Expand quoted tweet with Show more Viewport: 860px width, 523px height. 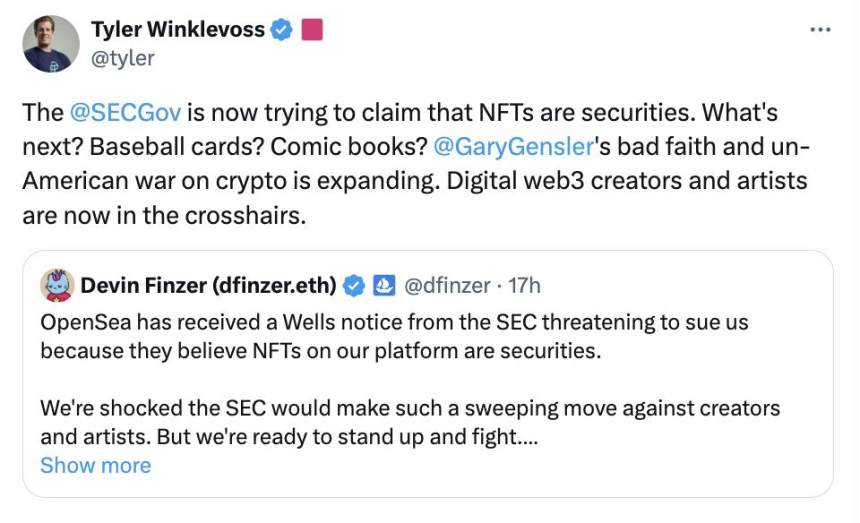[95, 465]
